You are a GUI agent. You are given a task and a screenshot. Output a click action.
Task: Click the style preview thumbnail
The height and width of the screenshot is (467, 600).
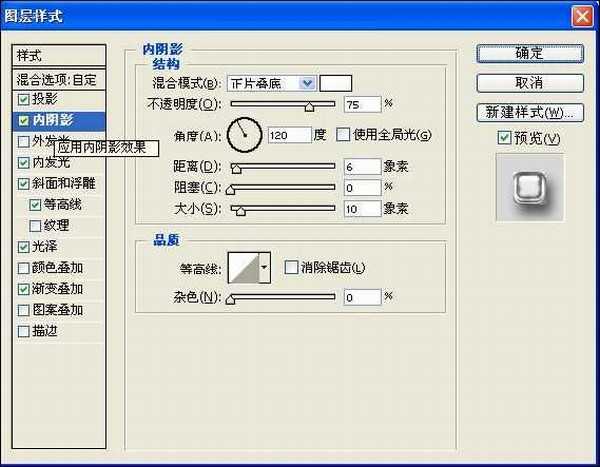point(529,189)
